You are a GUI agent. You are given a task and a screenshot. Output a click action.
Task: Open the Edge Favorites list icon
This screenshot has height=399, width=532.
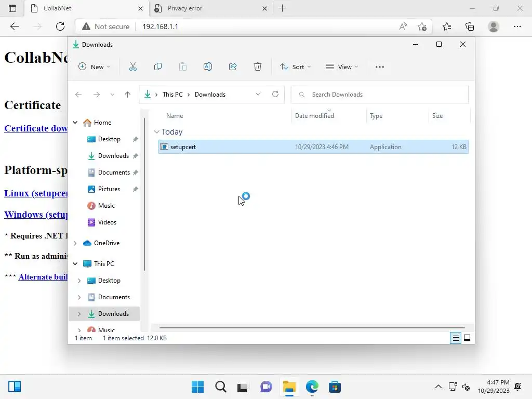click(x=447, y=26)
